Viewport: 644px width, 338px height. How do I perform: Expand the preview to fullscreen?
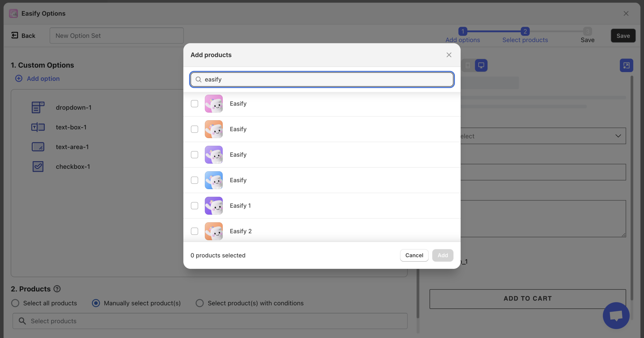coord(626,65)
